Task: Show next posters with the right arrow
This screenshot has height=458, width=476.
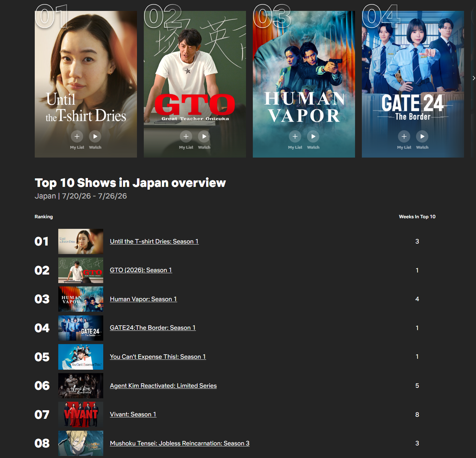Action: click(x=474, y=78)
